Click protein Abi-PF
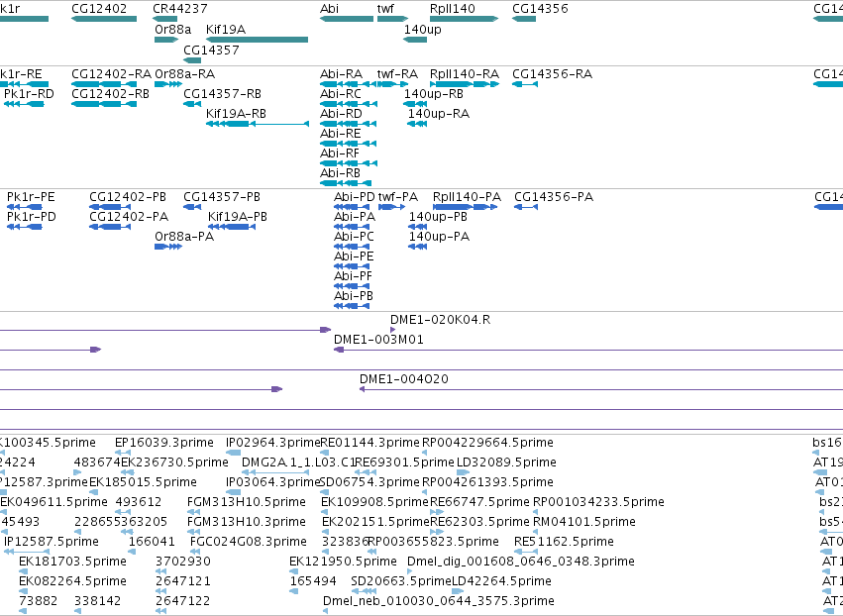The image size is (843, 616). 352,286
